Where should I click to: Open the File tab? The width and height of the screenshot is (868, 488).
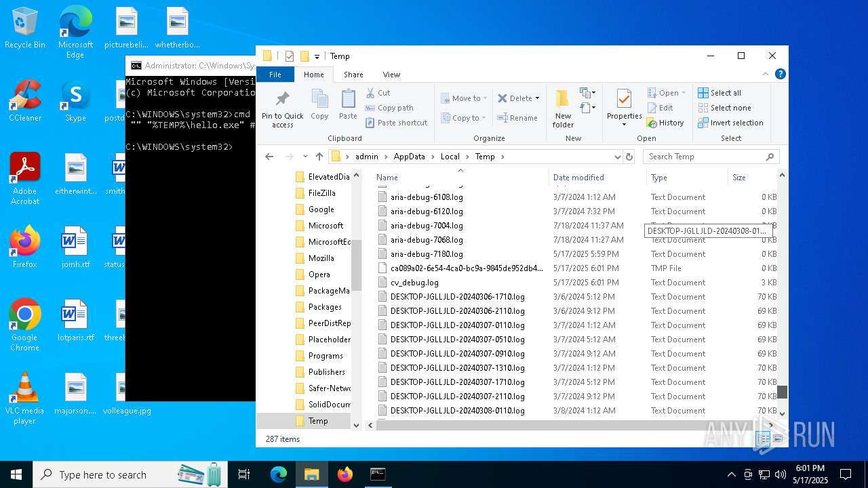pyautogui.click(x=275, y=75)
